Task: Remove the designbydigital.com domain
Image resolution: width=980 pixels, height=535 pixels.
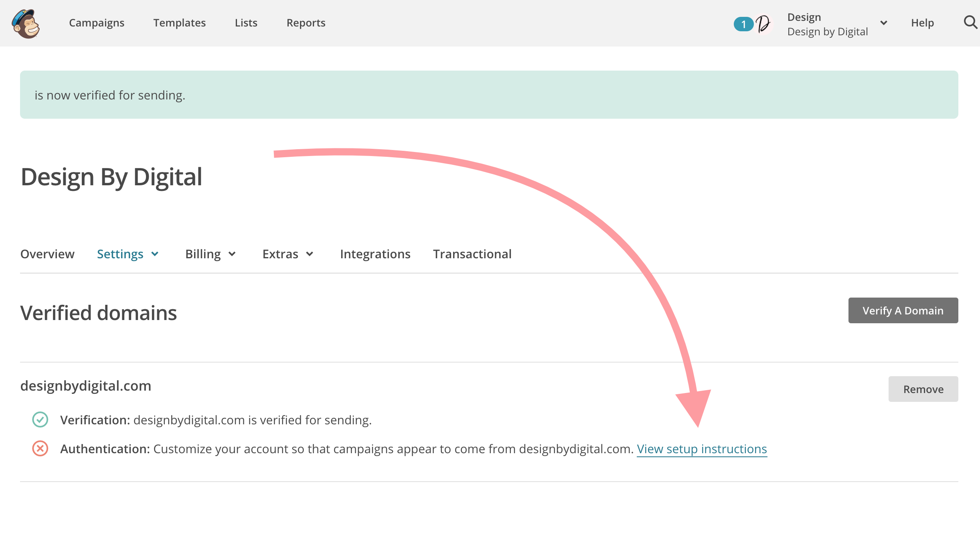Action: point(923,389)
